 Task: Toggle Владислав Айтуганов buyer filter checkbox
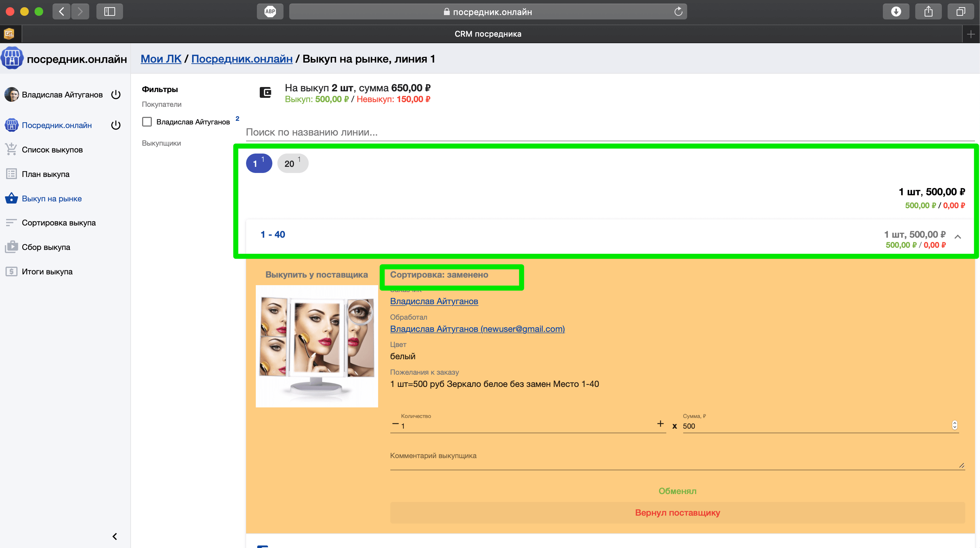tap(147, 122)
